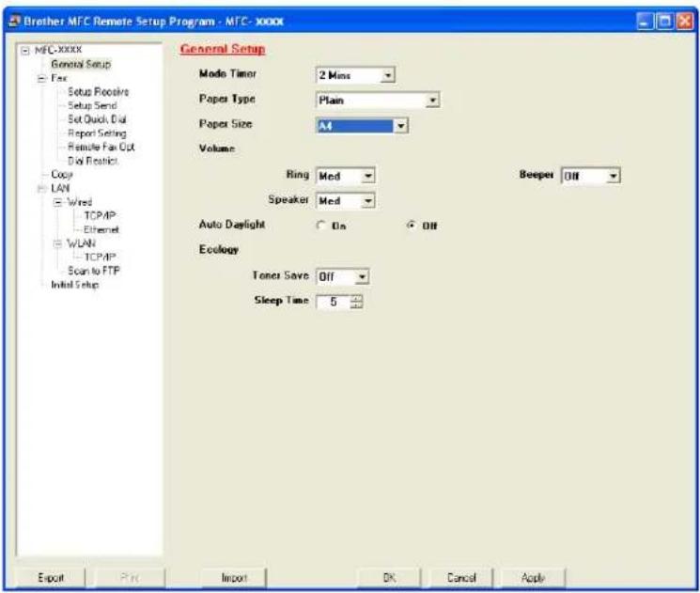Adjust Sleep Time spinner arrows
The height and width of the screenshot is (593, 700).
click(356, 303)
